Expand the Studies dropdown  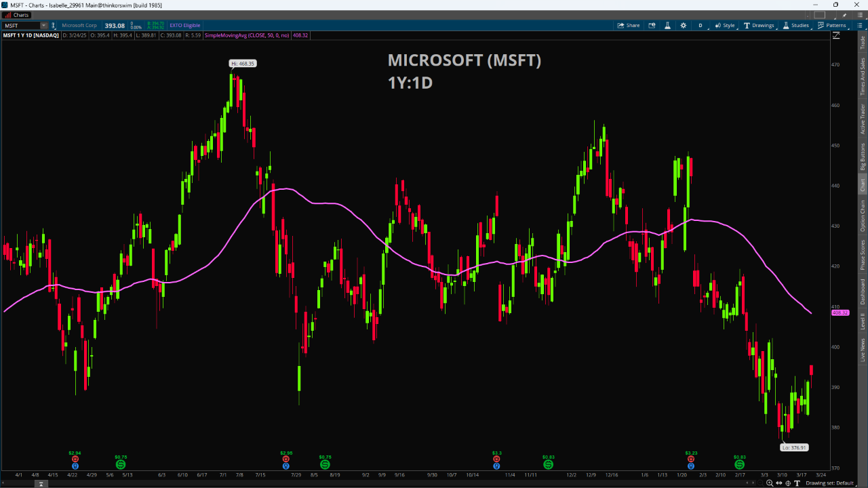pos(795,25)
